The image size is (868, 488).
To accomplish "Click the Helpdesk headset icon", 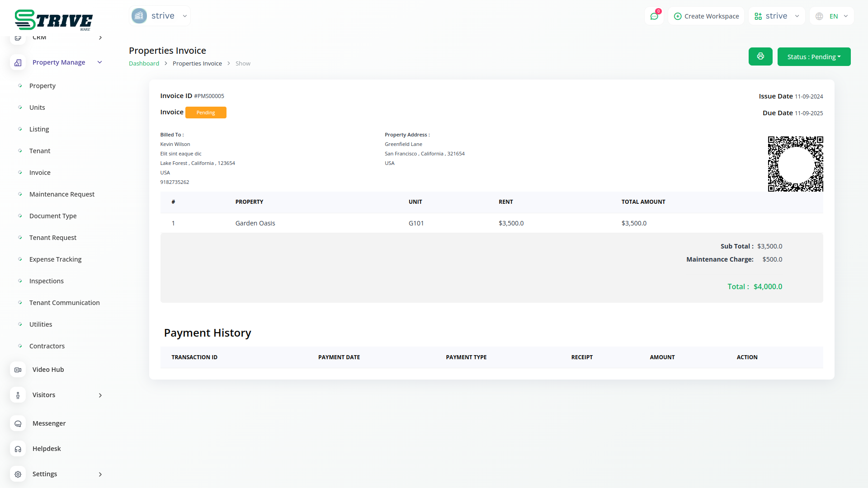I will pos(18,449).
